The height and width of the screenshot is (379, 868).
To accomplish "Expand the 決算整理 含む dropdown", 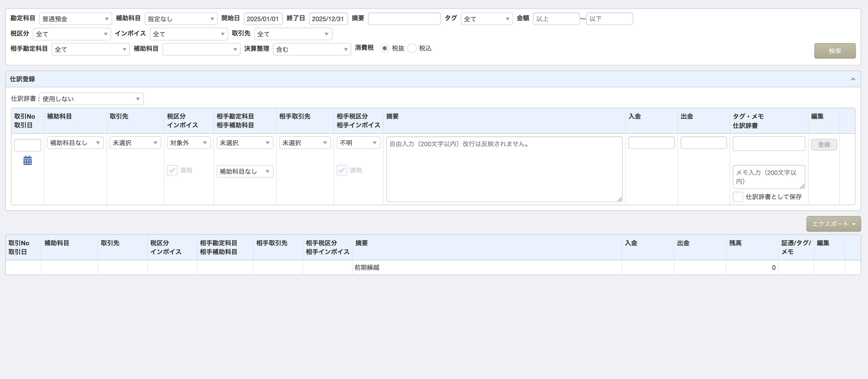I will (312, 49).
